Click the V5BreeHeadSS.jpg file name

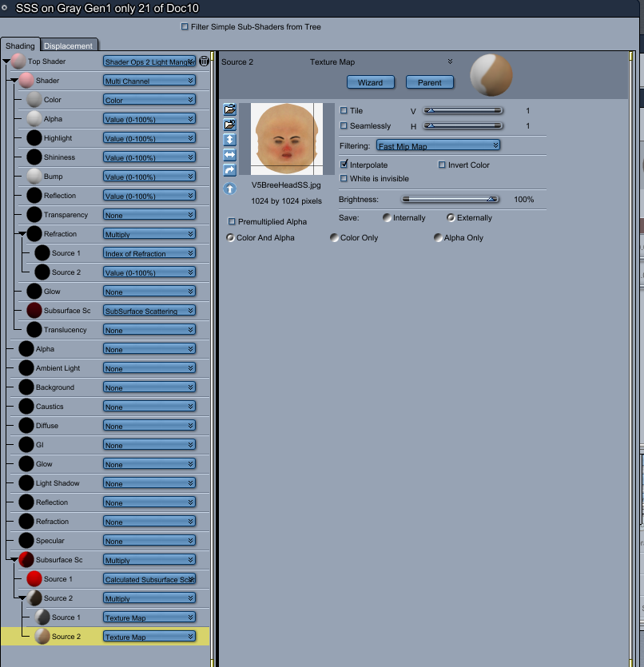click(286, 185)
